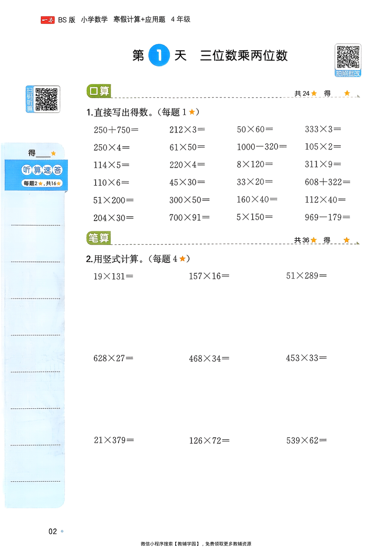The height and width of the screenshot is (554, 392).
Task: Click the problem 45×30=
Action: tap(187, 182)
